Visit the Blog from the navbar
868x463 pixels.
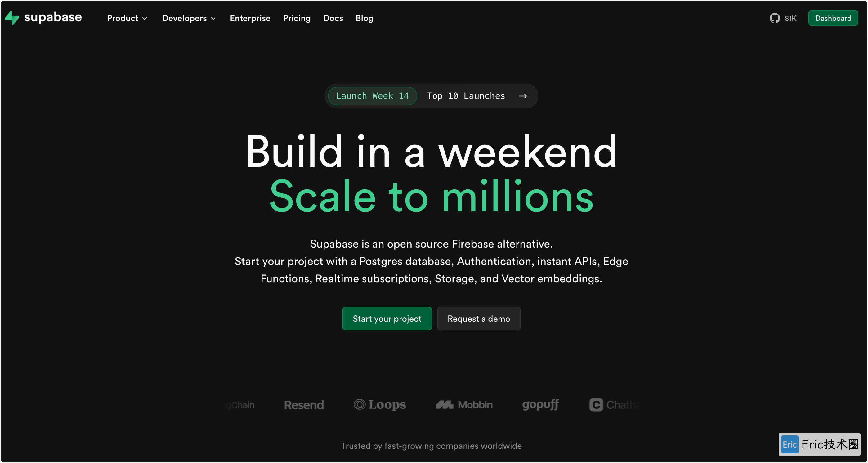coord(364,18)
